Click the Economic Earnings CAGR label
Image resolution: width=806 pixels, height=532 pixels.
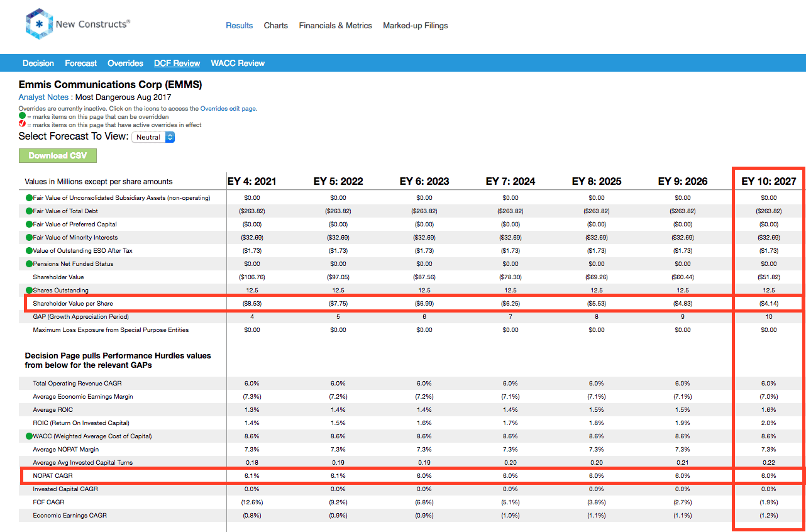70,516
